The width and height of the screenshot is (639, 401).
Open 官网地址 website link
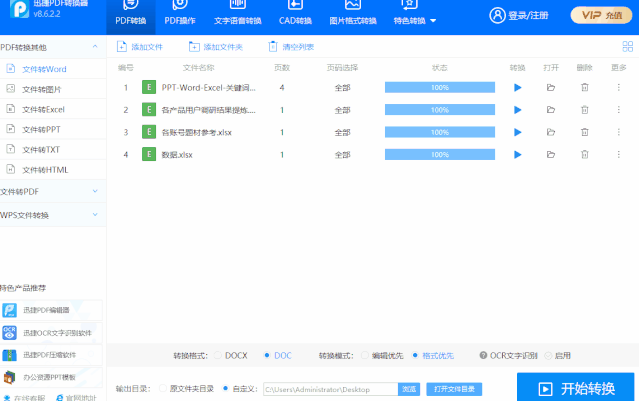click(77, 397)
